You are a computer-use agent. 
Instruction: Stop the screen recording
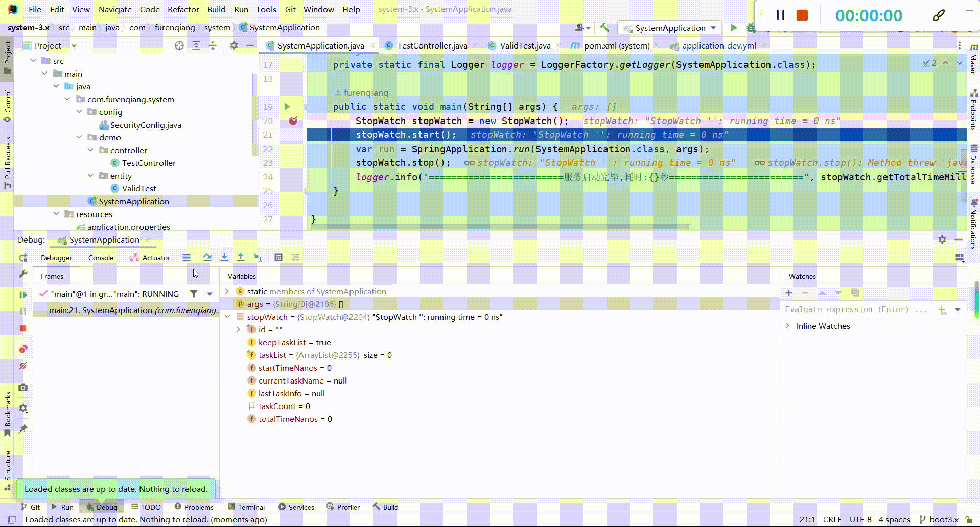click(802, 15)
